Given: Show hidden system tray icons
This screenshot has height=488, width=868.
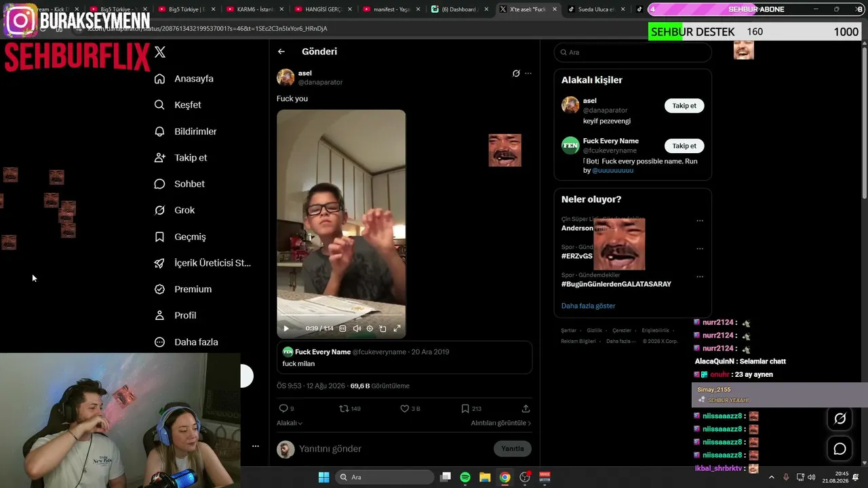Looking at the screenshot, I should [771, 477].
